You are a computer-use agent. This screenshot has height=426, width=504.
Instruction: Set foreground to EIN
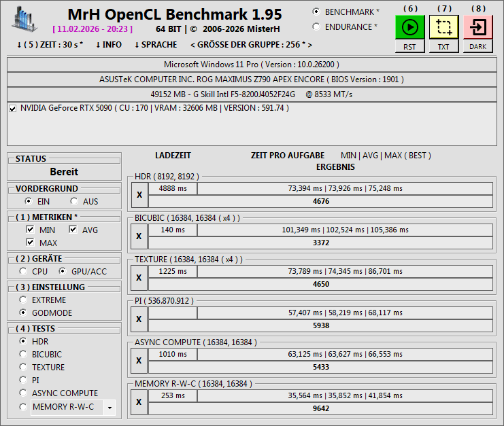point(29,201)
